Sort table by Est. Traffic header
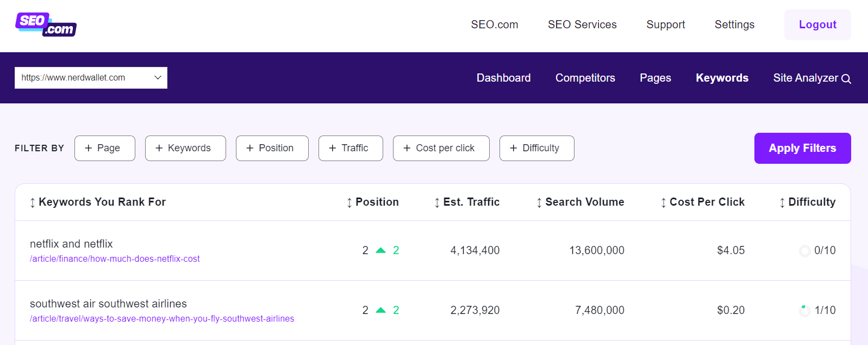 point(471,202)
